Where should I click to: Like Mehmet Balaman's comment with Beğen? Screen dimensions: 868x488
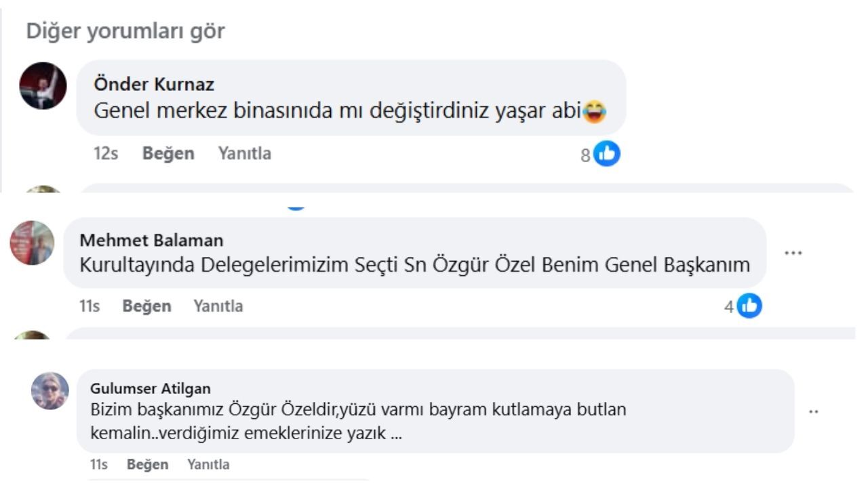pyautogui.click(x=146, y=306)
